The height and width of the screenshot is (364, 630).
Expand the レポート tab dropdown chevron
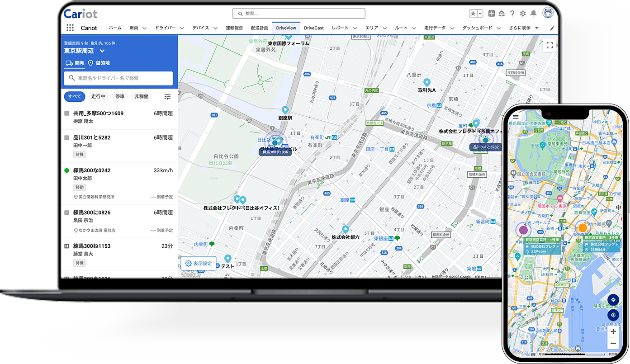coord(355,28)
